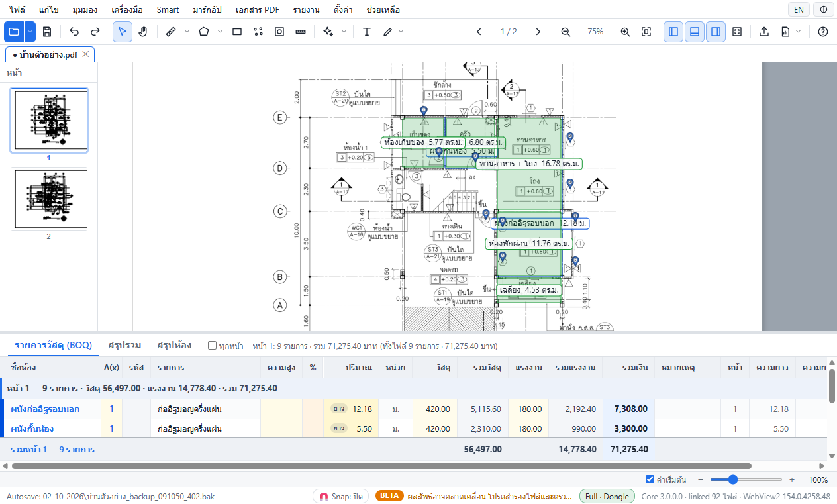Select the รายการวัสดุ (BOQ) tab
Viewport: 837px width, 504px height.
pos(53,345)
